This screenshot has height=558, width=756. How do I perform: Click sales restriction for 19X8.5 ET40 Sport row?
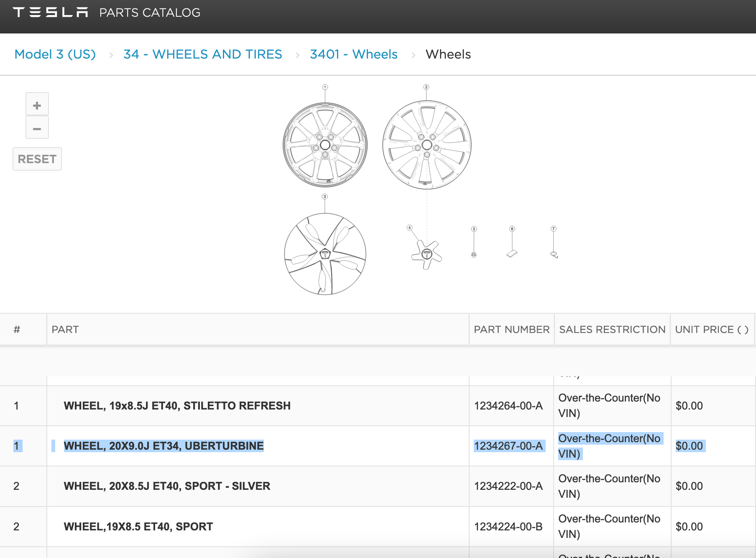point(609,527)
